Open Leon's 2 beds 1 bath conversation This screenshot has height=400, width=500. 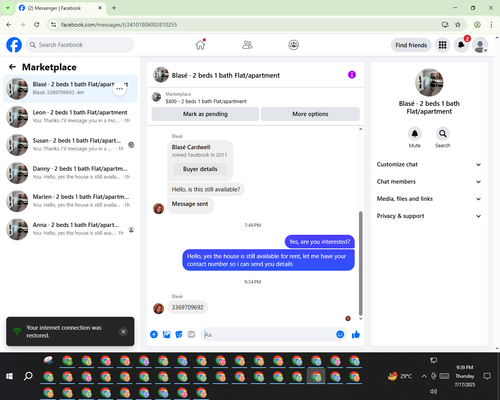pos(70,117)
